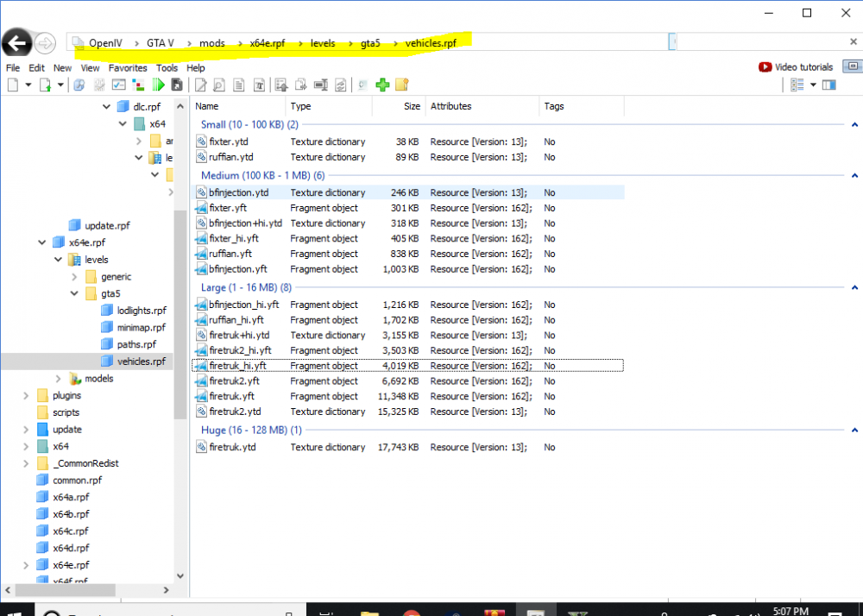
Task: Expand the _CommonRedist folder node
Action: (x=25, y=463)
